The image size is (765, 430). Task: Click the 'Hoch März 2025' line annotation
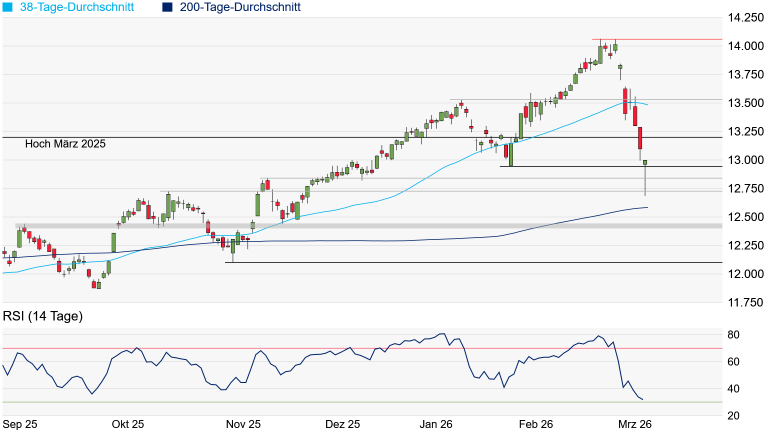pos(64,145)
